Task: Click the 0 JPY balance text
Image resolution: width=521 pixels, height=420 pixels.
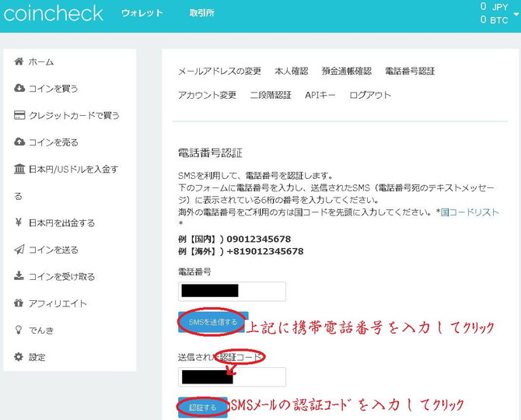Action: click(x=494, y=7)
